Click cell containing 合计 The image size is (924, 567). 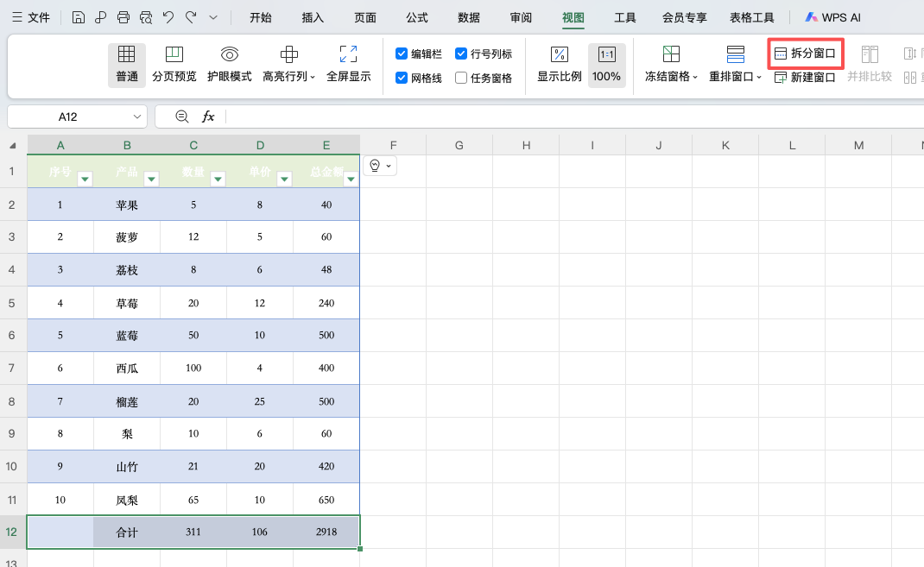[127, 532]
